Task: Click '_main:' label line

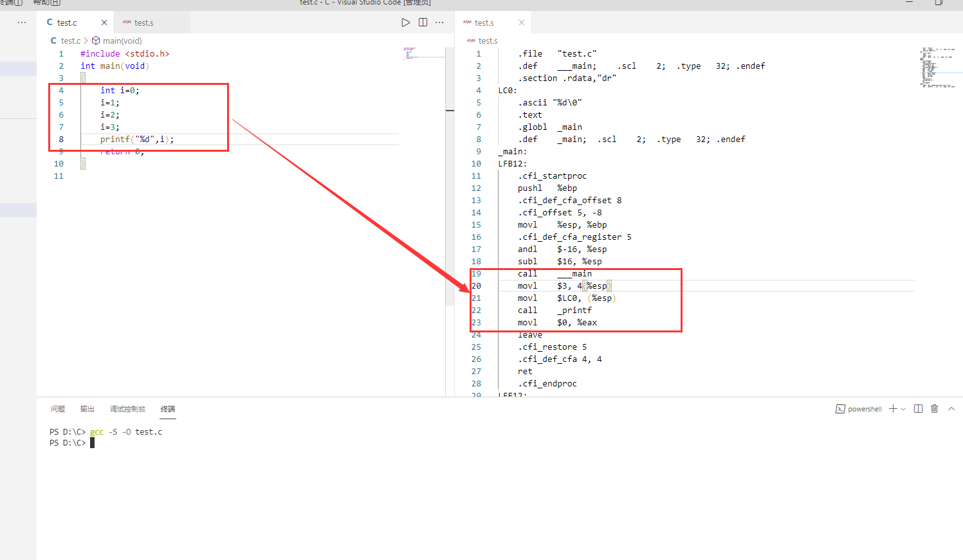Action: click(513, 152)
